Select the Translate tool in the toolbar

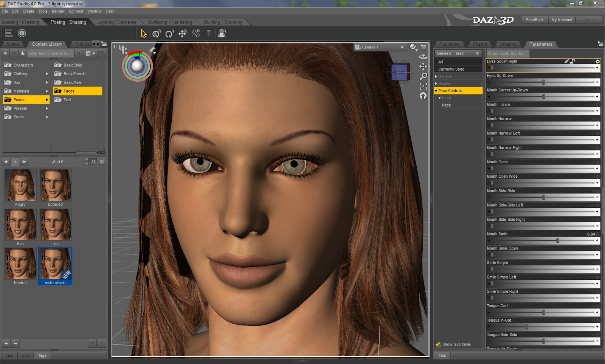[183, 33]
